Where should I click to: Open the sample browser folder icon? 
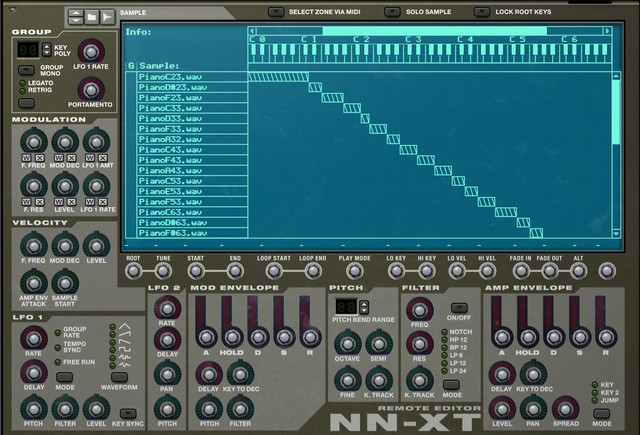pyautogui.click(x=92, y=17)
